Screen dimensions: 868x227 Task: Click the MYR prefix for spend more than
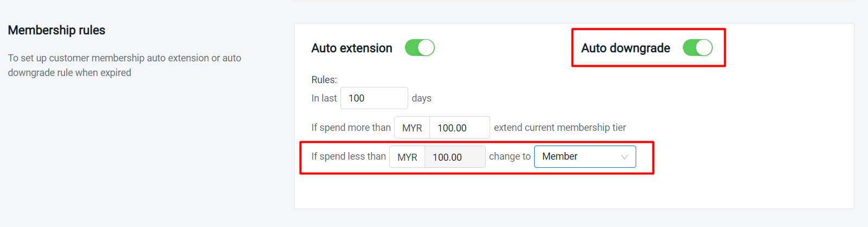click(412, 128)
